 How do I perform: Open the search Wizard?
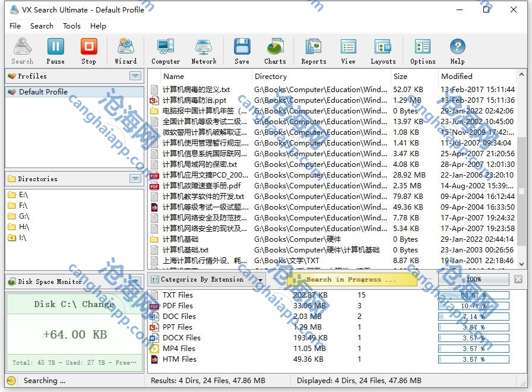click(x=125, y=50)
